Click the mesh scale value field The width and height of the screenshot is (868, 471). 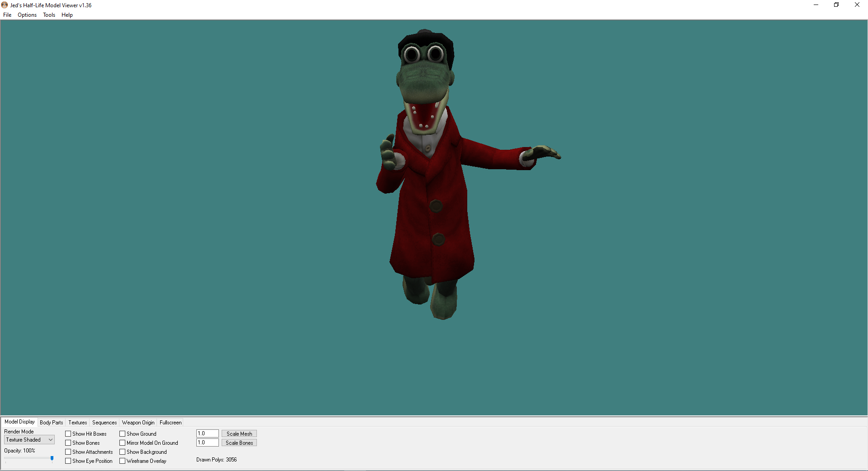208,433
